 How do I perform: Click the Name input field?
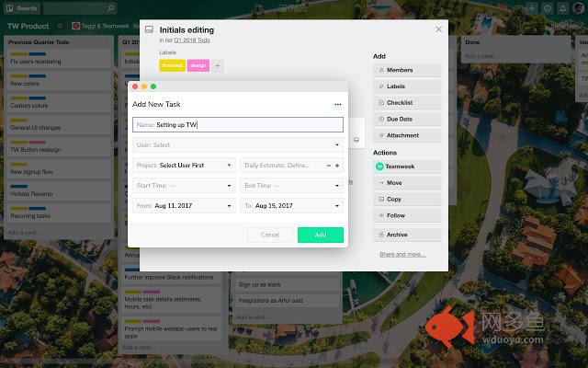[238, 125]
